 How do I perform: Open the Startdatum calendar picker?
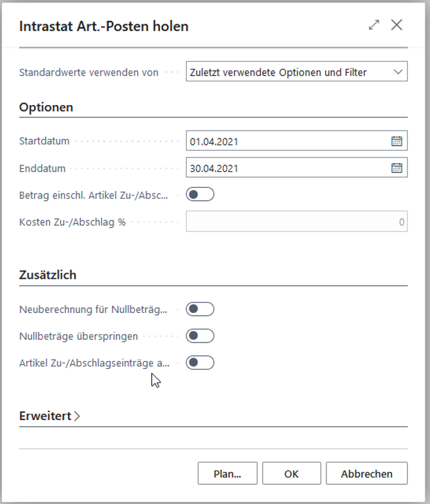click(x=397, y=141)
